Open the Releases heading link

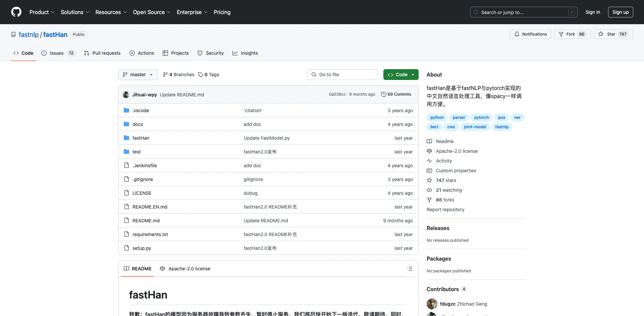point(438,228)
